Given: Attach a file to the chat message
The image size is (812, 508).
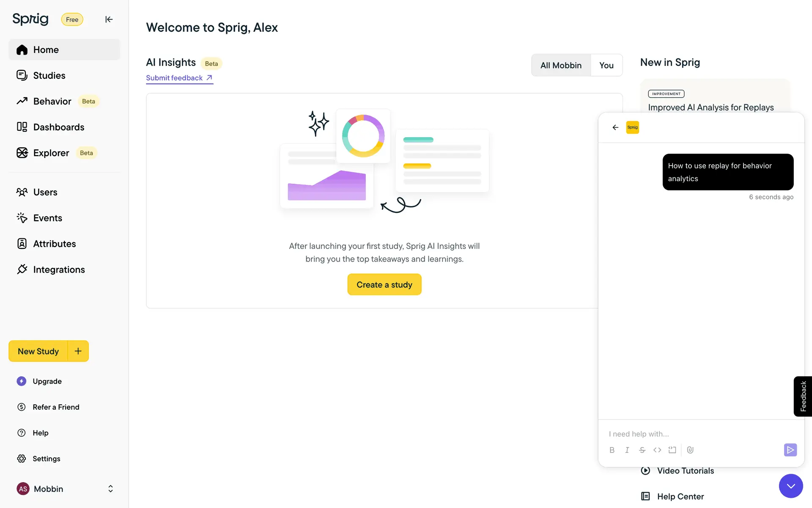Looking at the screenshot, I should tap(690, 450).
